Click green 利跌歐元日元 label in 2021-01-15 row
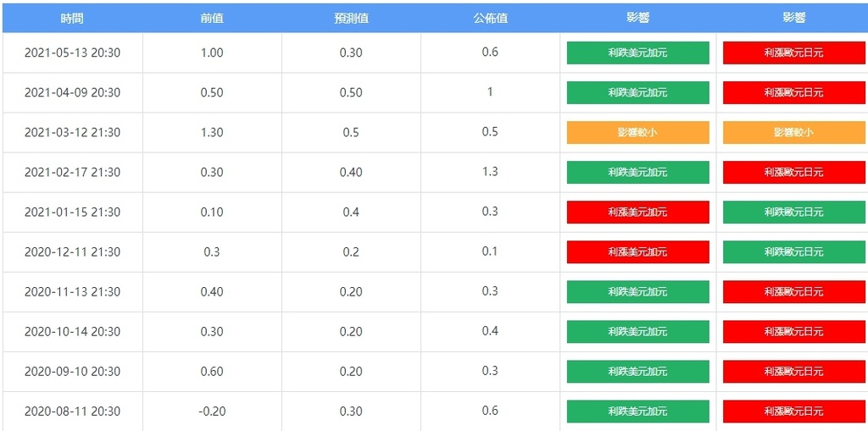This screenshot has width=868, height=431. (x=793, y=212)
